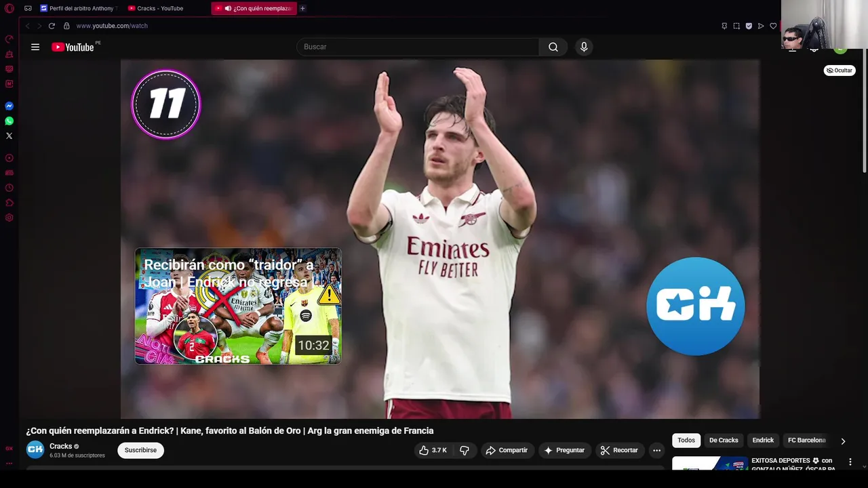The height and width of the screenshot is (488, 868).
Task: Open the send/flow arrow icon in address bar
Action: pyautogui.click(x=761, y=26)
